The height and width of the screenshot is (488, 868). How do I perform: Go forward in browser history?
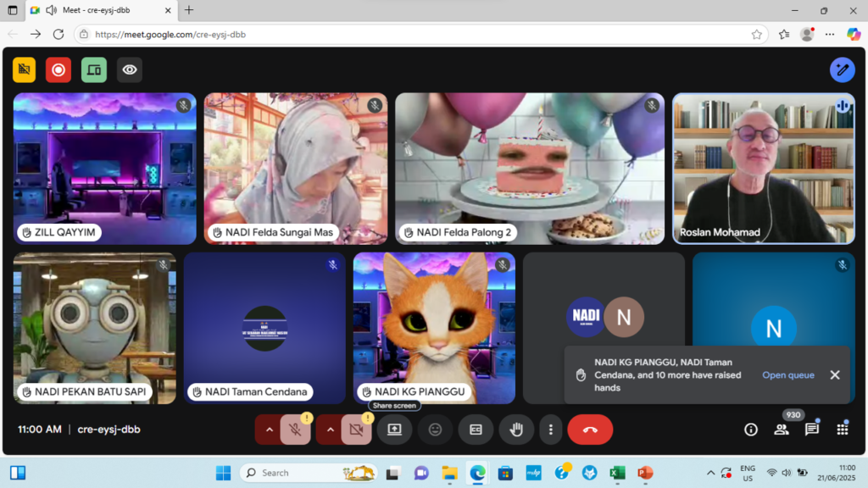(x=36, y=34)
